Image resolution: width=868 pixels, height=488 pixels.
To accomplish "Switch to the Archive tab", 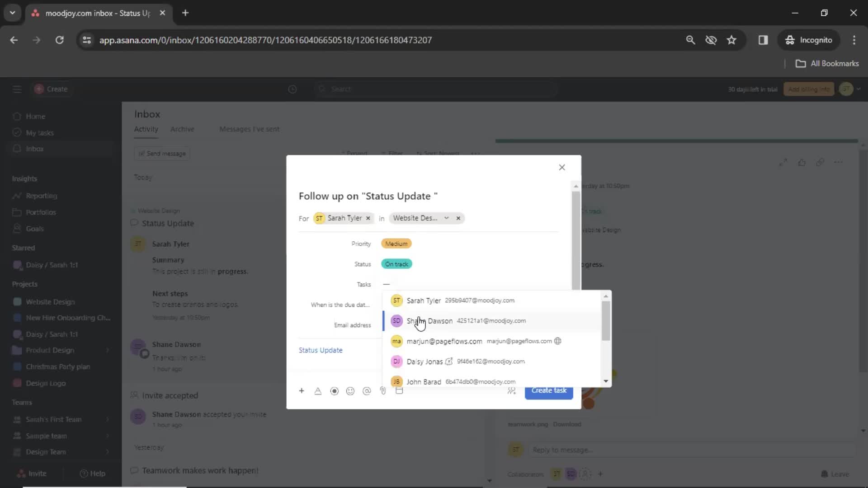I will pos(183,129).
